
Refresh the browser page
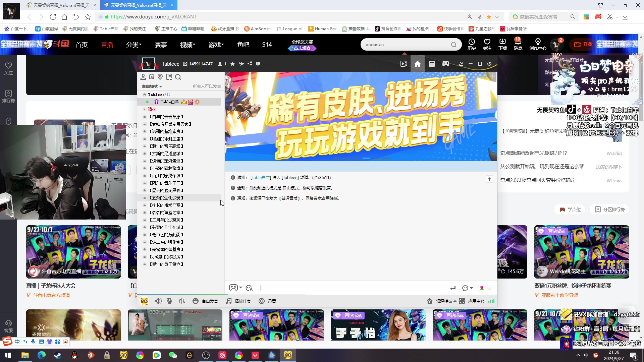pyautogui.click(x=53, y=17)
